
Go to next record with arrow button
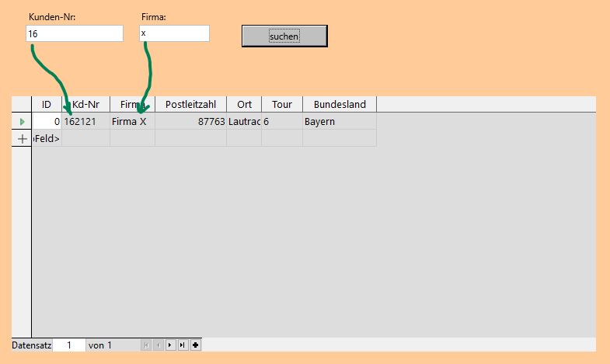tap(170, 345)
